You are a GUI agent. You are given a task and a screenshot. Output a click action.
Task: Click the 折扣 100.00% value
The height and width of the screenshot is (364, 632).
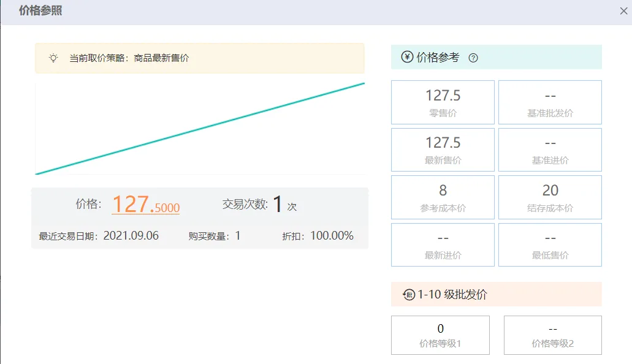332,236
